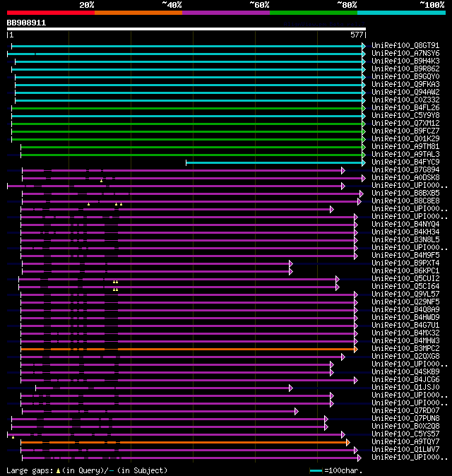
Task: Open hit UniRef100_B9PXT4
Action: click(405, 263)
